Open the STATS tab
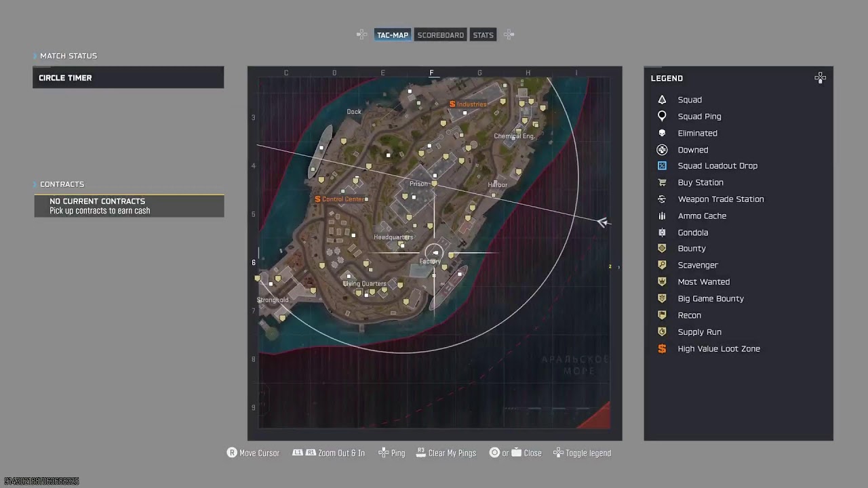 click(483, 35)
